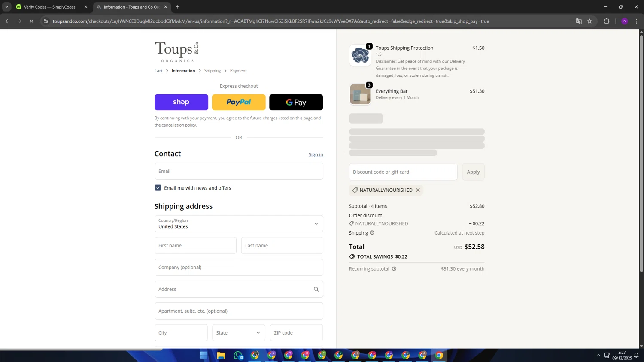Close the Information - Toups and Co tab
Screen dimensions: 644x362
pos(166,7)
